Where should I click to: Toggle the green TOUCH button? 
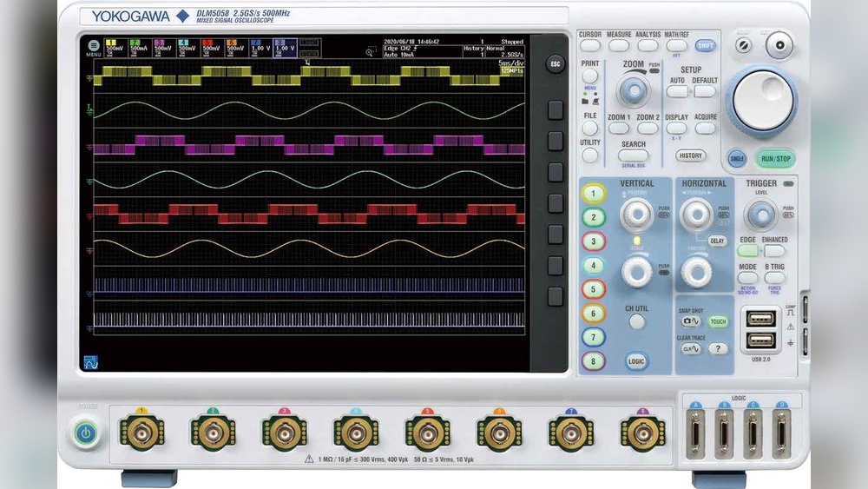tap(718, 321)
